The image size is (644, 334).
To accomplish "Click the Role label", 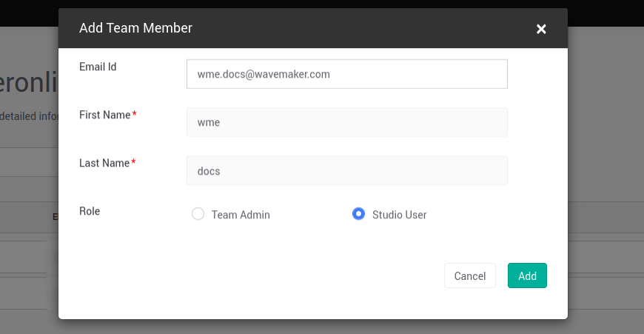I will [x=90, y=211].
